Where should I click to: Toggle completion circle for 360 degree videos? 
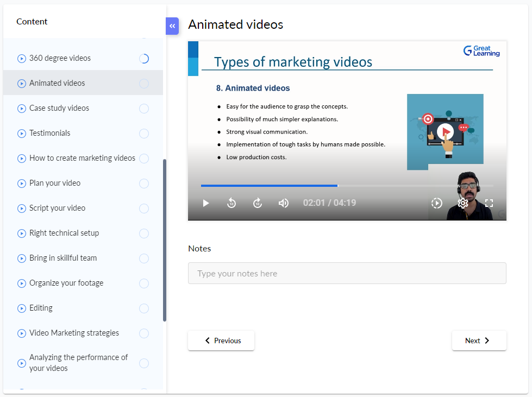144,59
